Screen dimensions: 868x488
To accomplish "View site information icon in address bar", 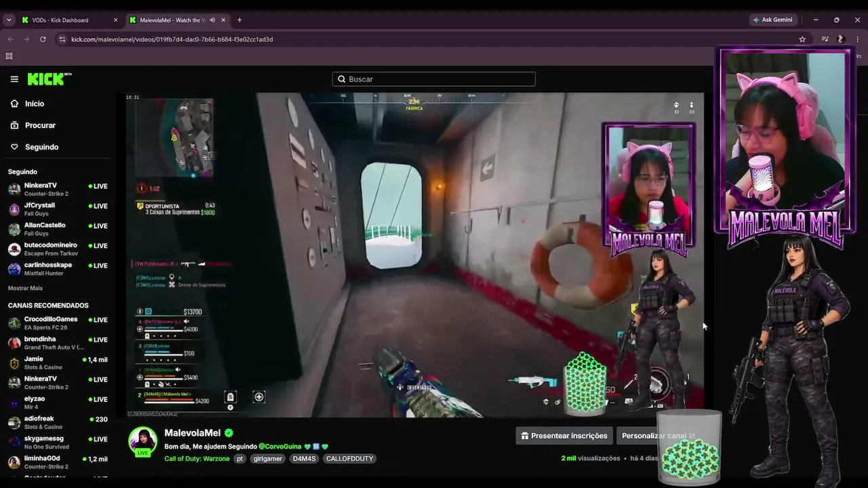I will pos(62,39).
